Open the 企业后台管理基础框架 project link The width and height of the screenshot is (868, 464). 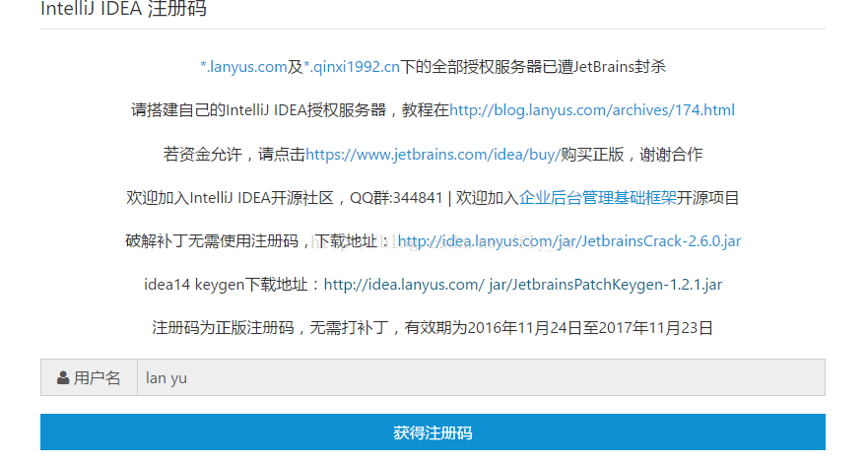click(x=598, y=198)
